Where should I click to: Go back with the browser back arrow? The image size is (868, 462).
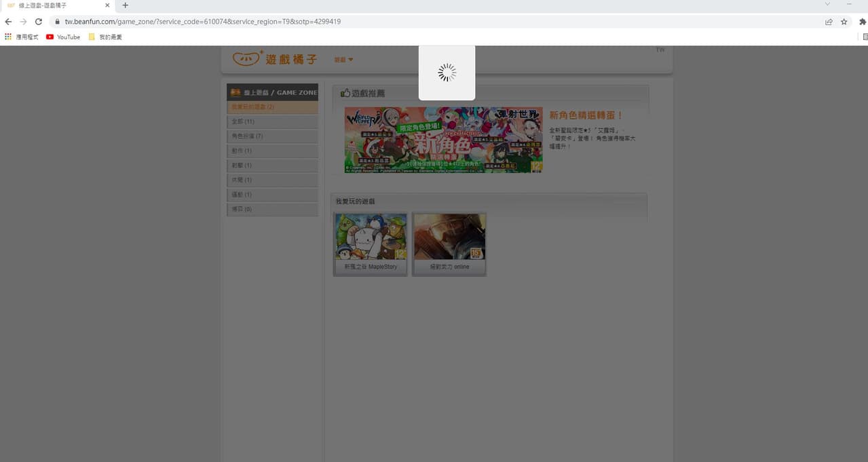point(8,22)
